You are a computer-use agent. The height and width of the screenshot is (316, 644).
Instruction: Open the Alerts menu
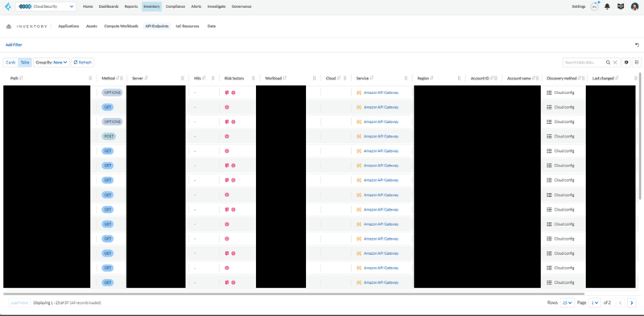pos(196,6)
